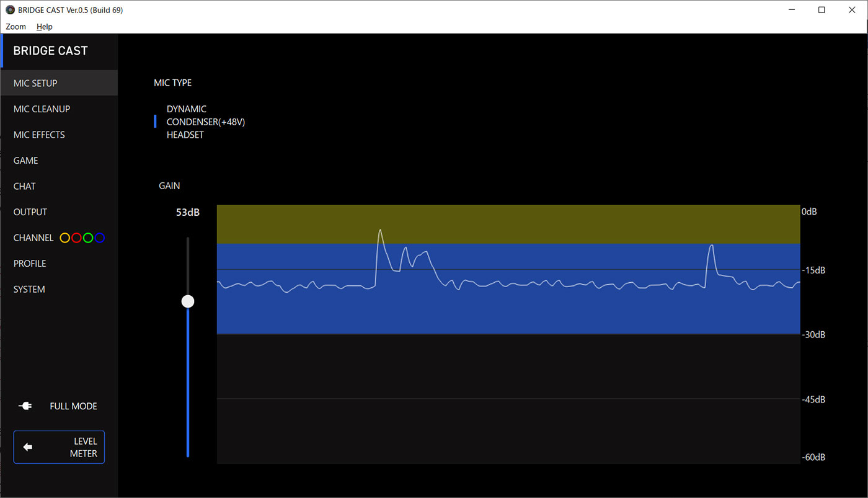868x498 pixels.
Task: Go to MIC SETUP page
Action: (x=59, y=83)
